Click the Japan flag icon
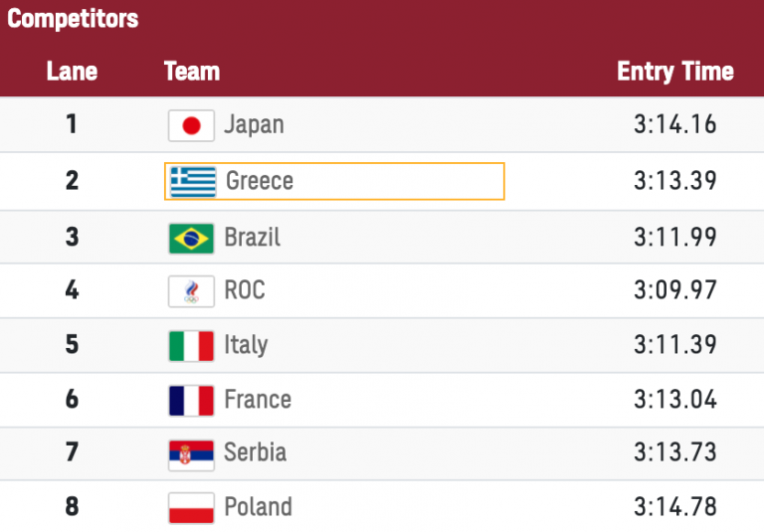Image resolution: width=764 pixels, height=532 pixels. coord(192,125)
